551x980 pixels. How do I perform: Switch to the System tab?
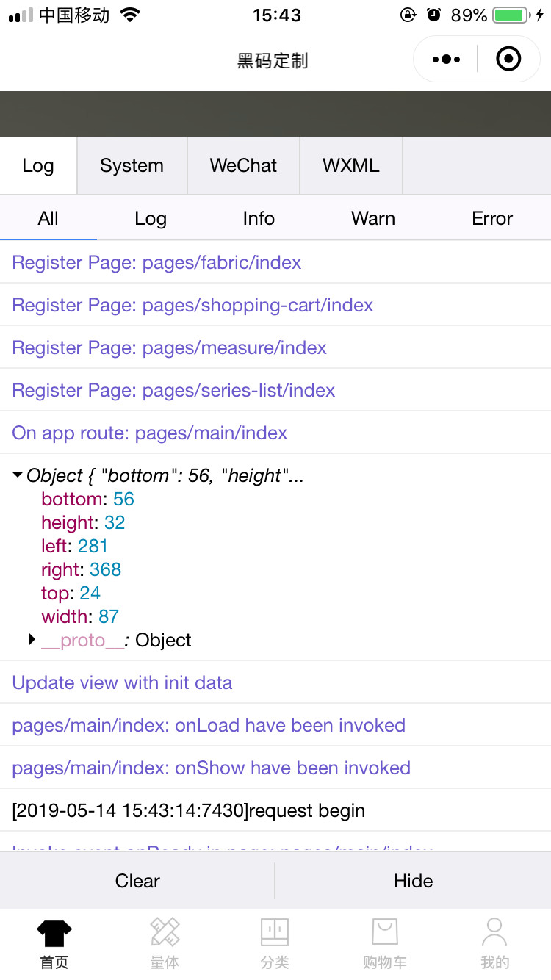pyautogui.click(x=132, y=166)
